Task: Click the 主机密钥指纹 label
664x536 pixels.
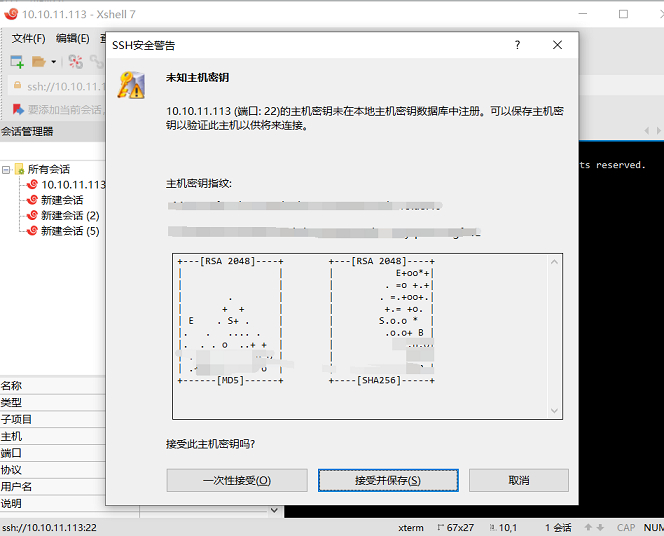Action: coord(199,184)
